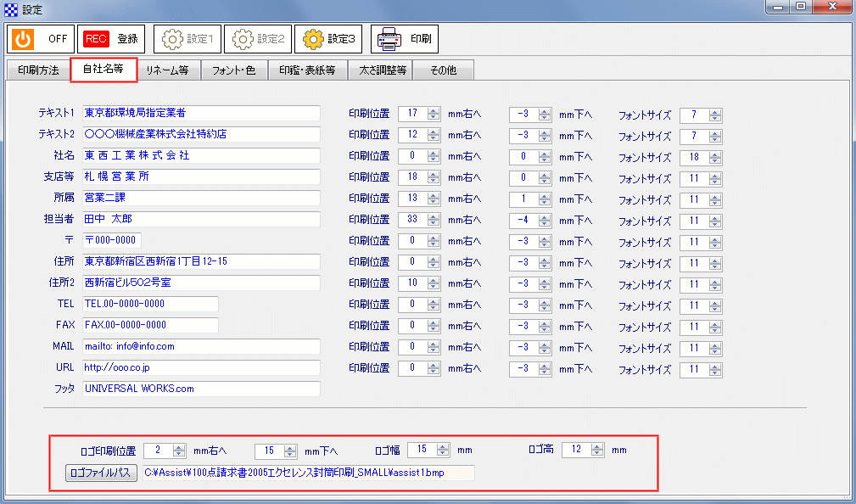Click the 社名 text field
The height and width of the screenshot is (504, 856).
click(200, 156)
